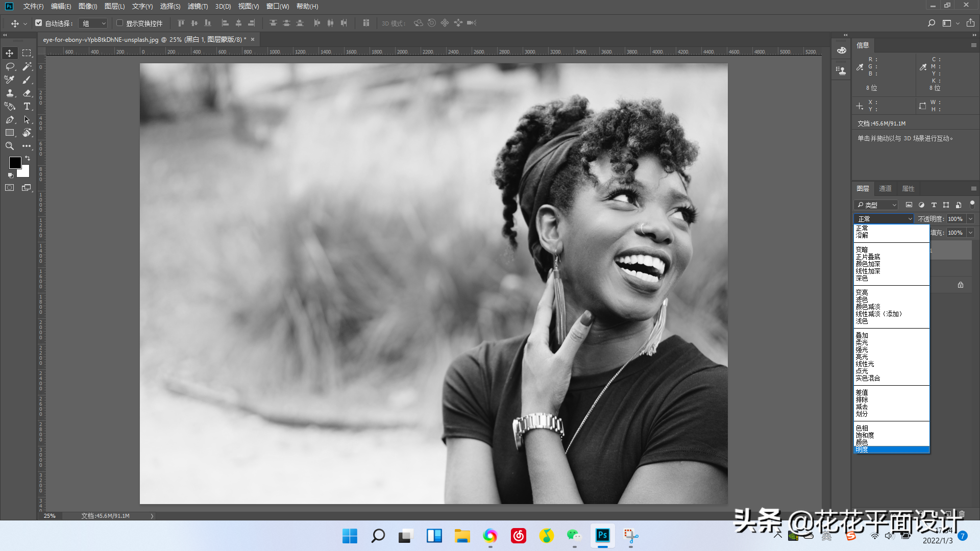Select the Zoom tool
This screenshot has width=980, height=551.
[x=10, y=146]
